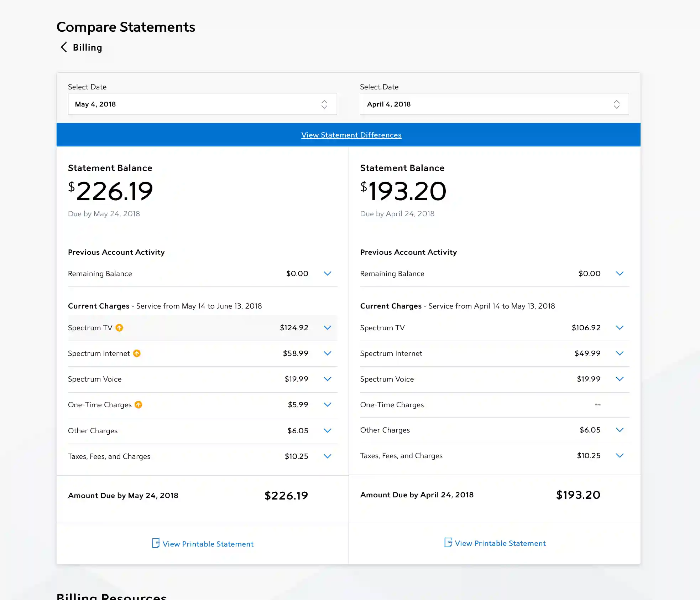Click the document icon for the April printable statement

(x=448, y=543)
